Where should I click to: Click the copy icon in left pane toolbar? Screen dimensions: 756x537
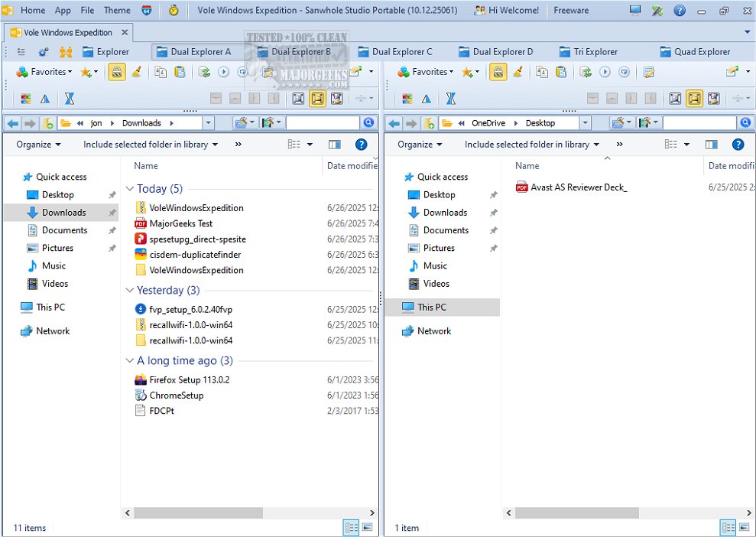click(161, 73)
